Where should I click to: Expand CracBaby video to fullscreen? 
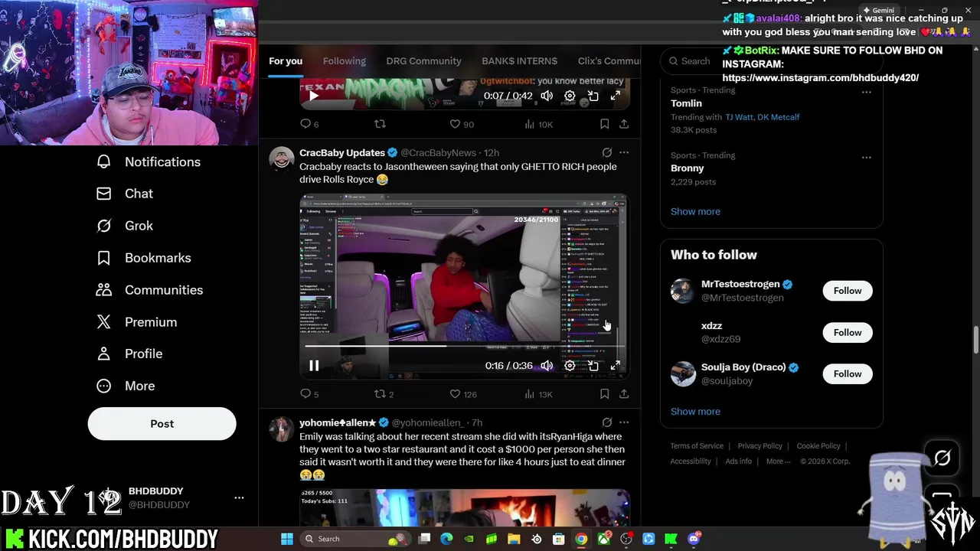(x=616, y=366)
